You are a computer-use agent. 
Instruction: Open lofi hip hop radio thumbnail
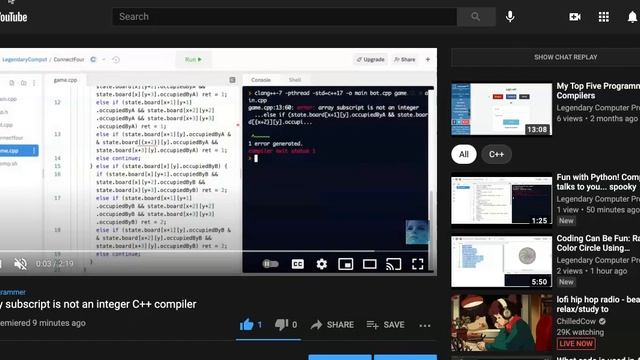click(502, 322)
